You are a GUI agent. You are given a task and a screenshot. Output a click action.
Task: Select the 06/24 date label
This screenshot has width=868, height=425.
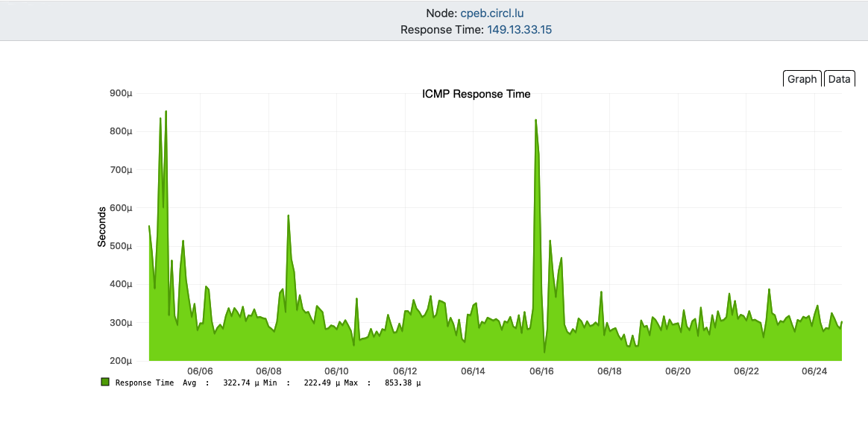pos(814,371)
